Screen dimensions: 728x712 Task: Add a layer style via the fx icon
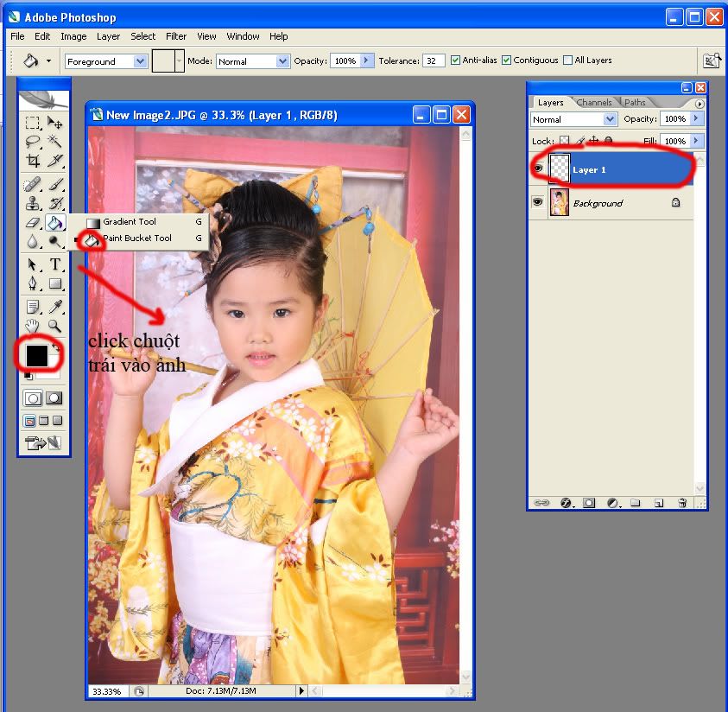(567, 502)
